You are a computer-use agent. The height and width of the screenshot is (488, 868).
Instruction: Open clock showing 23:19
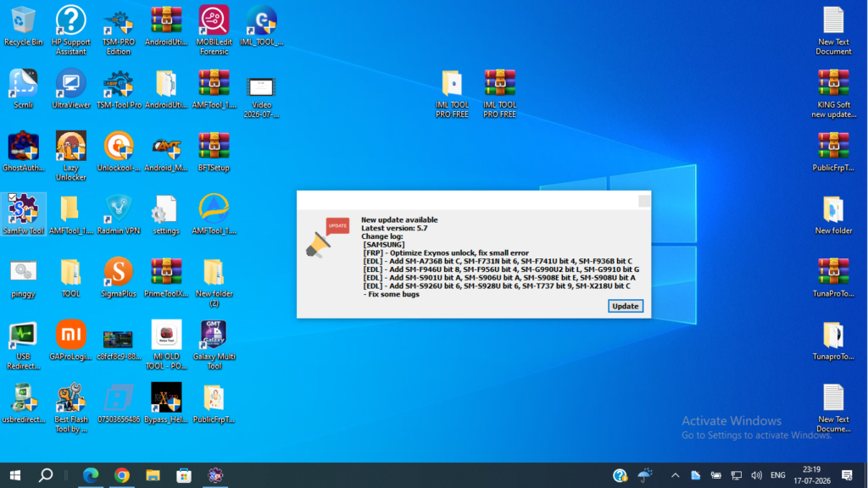[x=811, y=475]
